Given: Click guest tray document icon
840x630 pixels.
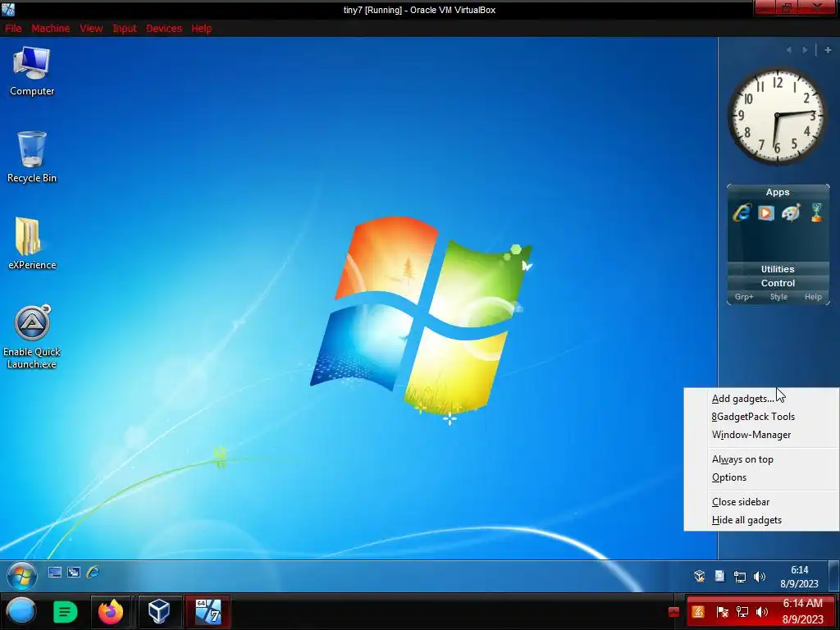Looking at the screenshot, I should pyautogui.click(x=719, y=577).
